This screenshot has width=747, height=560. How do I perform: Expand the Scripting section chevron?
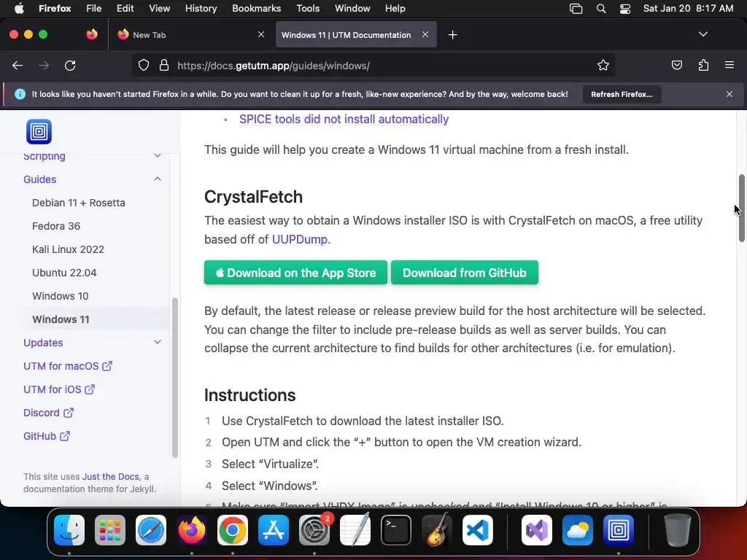coord(158,156)
